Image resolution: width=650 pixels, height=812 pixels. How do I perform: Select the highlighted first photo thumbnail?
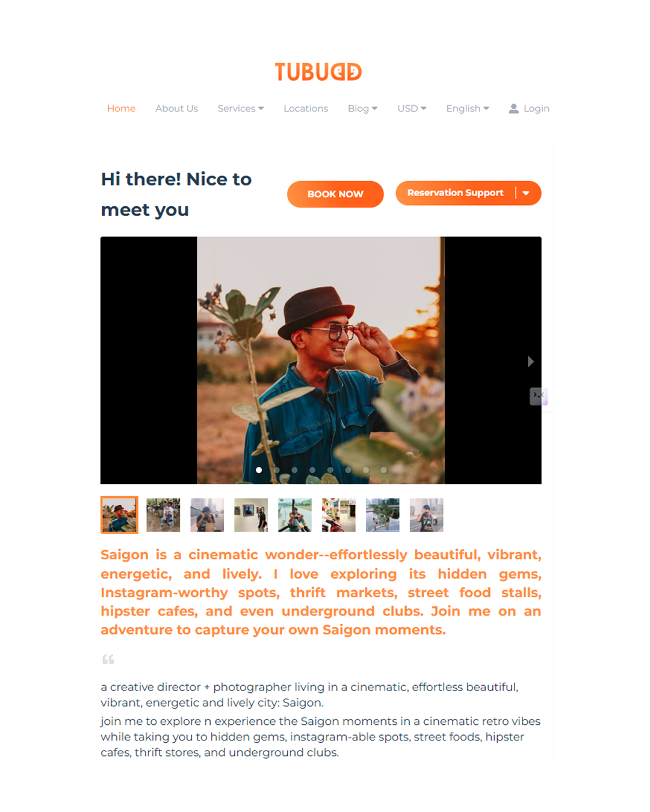(119, 515)
